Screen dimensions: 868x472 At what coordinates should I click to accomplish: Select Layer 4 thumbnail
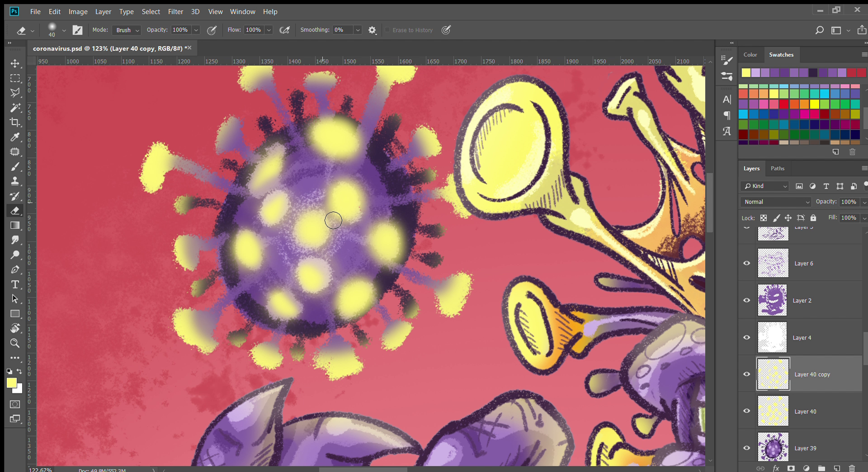click(773, 337)
